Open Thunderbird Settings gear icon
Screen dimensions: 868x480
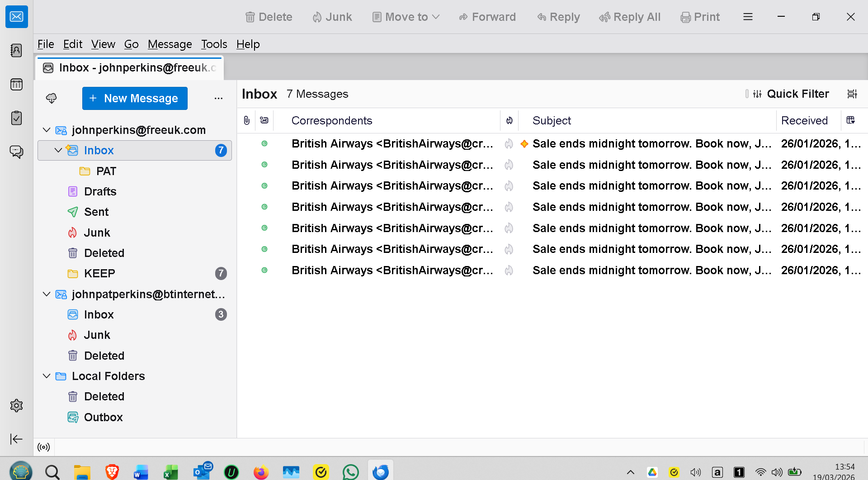[16, 405]
